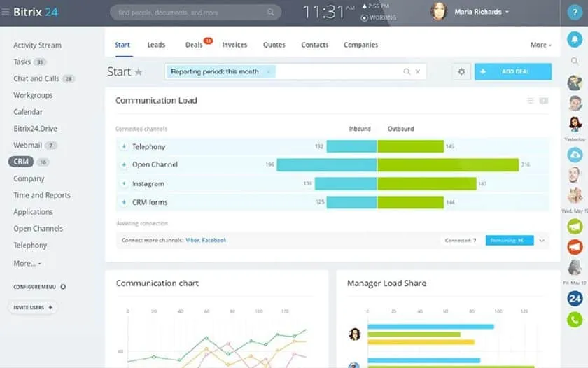Viewport: 588px width, 368px height.
Task: Remove the Reporting period filter tag
Action: pyautogui.click(x=269, y=71)
